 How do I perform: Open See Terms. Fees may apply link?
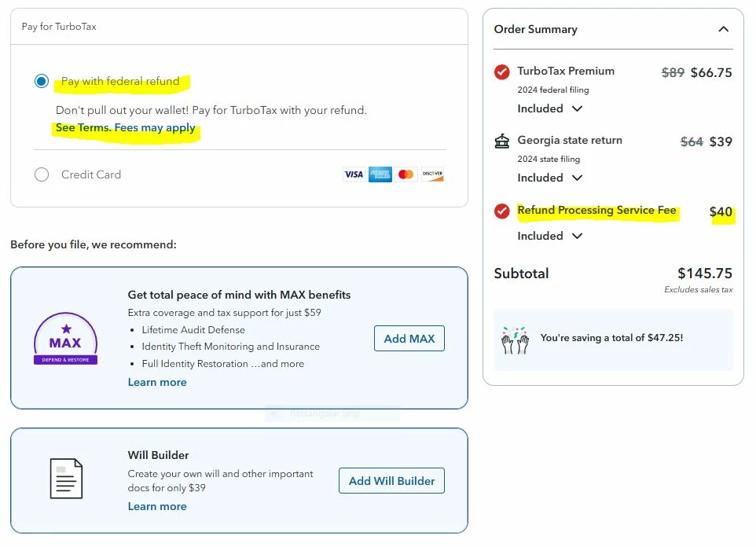click(x=126, y=128)
